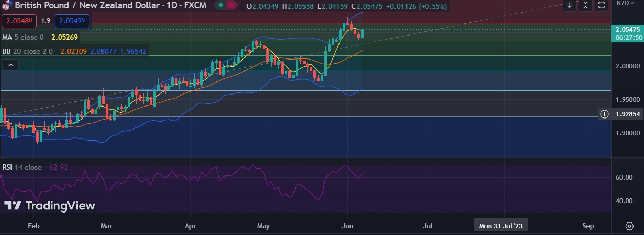Click the Jul label on time axis
This screenshot has width=644, height=235.
pyautogui.click(x=427, y=226)
